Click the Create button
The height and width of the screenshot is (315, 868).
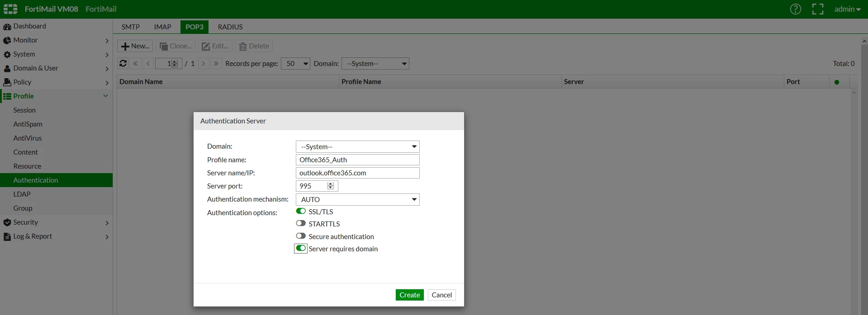coord(410,295)
